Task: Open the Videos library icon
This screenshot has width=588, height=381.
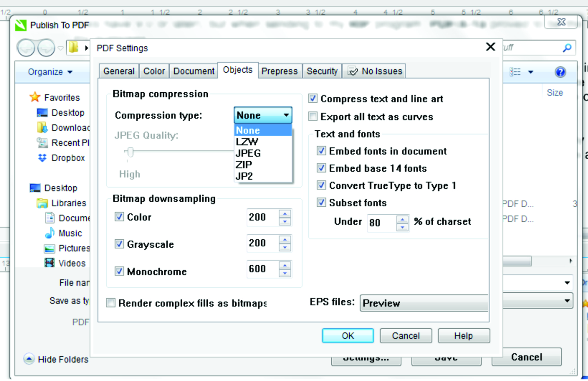Action: coord(49,263)
